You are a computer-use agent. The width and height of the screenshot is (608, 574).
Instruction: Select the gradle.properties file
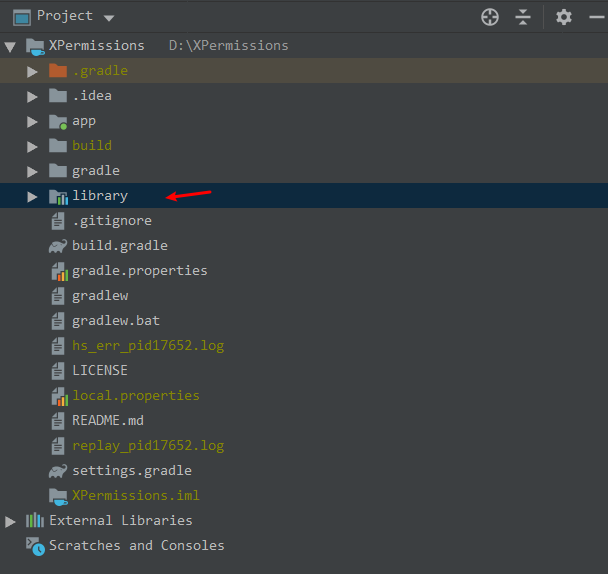click(x=140, y=271)
